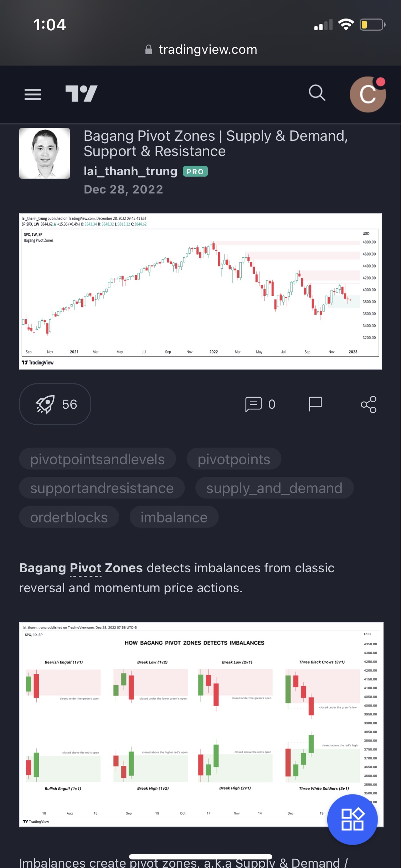401x868 pixels.
Task: Open the blue floating widget button
Action: (x=352, y=820)
